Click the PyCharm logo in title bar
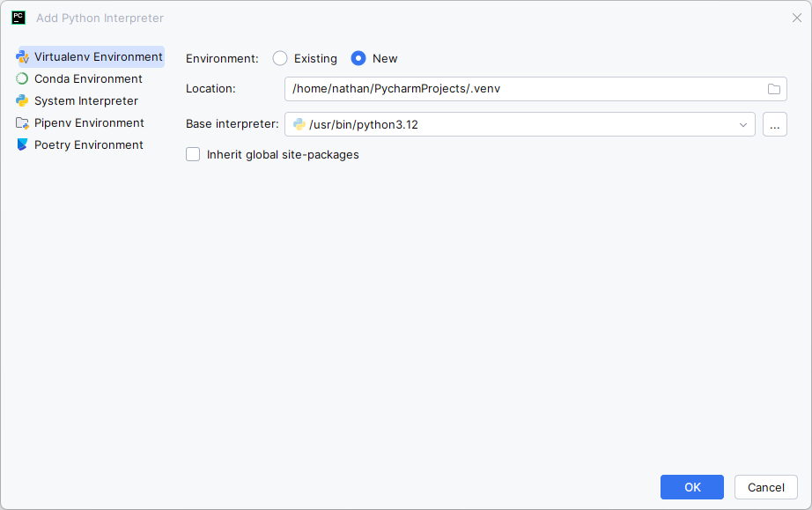This screenshot has height=510, width=812. click(x=18, y=18)
